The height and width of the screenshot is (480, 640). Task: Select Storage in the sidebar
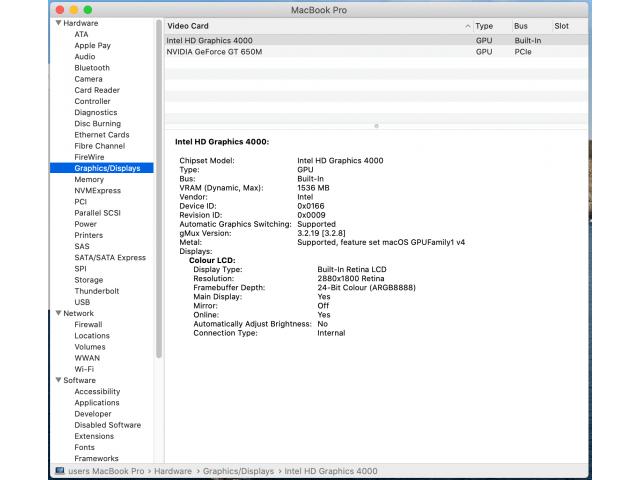[x=88, y=280]
